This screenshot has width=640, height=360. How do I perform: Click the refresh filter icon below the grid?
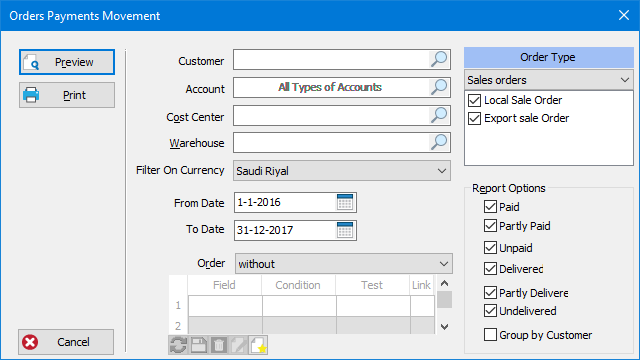178,345
